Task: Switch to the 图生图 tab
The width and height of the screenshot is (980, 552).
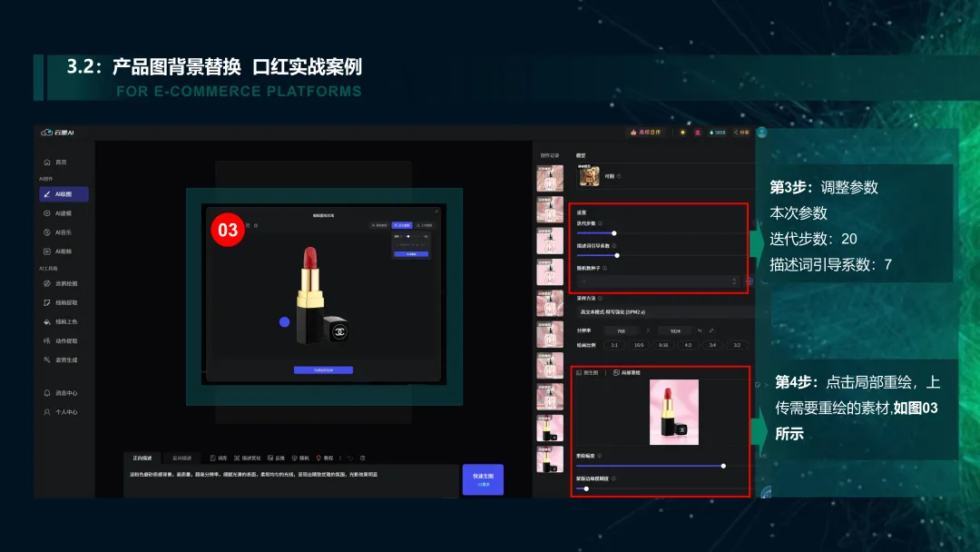Action: (587, 372)
